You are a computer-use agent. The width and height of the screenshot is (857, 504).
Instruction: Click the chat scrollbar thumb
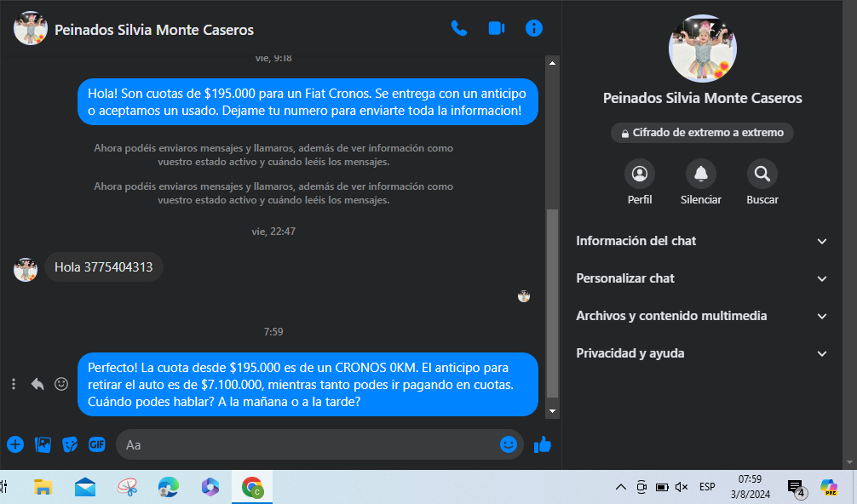[x=553, y=303]
